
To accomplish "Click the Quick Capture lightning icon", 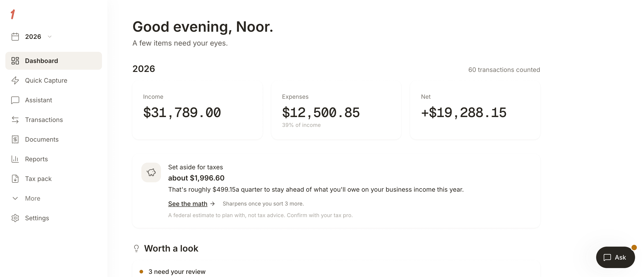I will 15,80.
